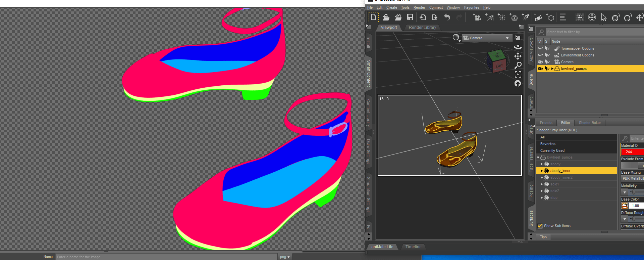
Task: Expand the sbody surface
Action: (541, 164)
